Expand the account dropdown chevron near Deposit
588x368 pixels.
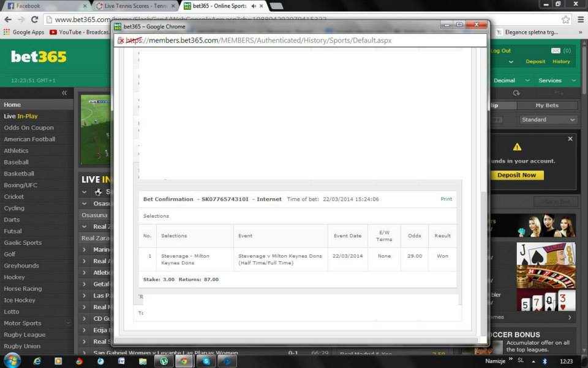coord(511,61)
